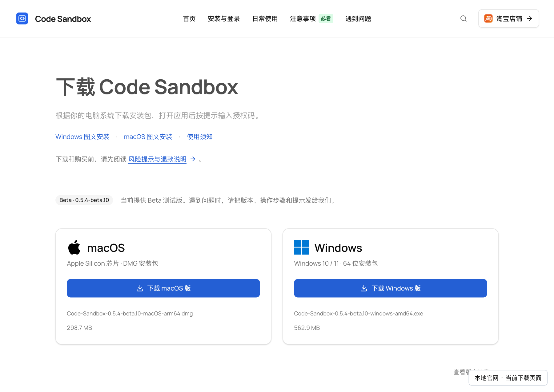554x392 pixels.
Task: Click the Apple logo on macOS card
Action: point(74,247)
